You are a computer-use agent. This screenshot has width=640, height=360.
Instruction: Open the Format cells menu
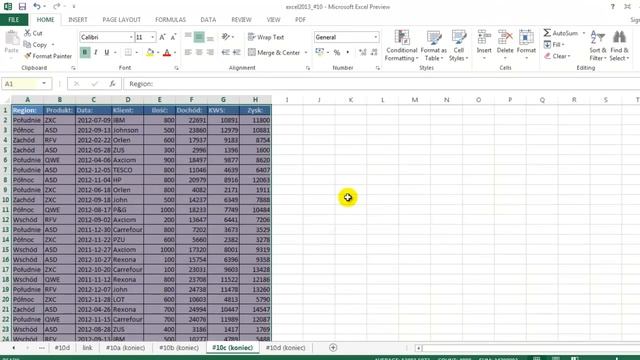pos(526,45)
